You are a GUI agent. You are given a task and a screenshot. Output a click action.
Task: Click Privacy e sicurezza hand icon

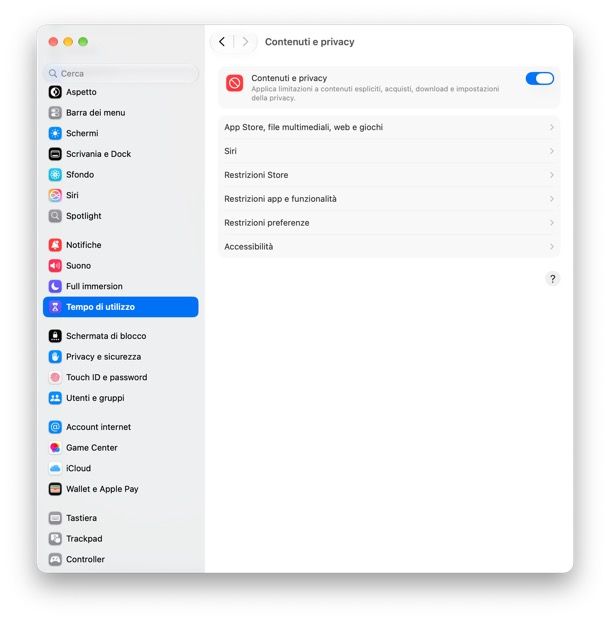tap(55, 356)
